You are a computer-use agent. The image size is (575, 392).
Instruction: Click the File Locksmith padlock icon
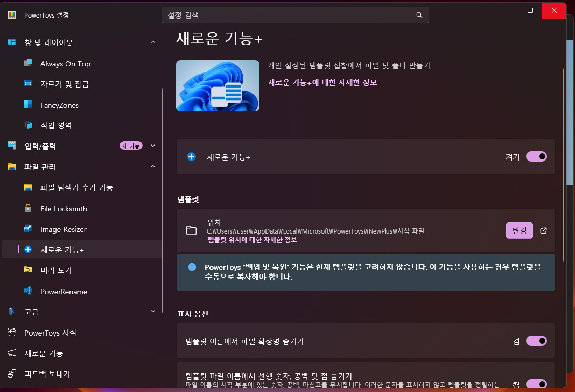coord(28,208)
